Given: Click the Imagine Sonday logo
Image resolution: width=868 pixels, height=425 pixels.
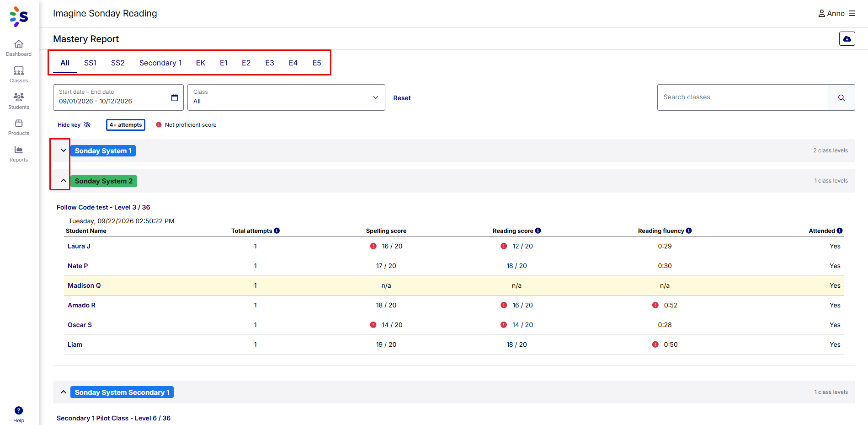Looking at the screenshot, I should pyautogui.click(x=19, y=16).
